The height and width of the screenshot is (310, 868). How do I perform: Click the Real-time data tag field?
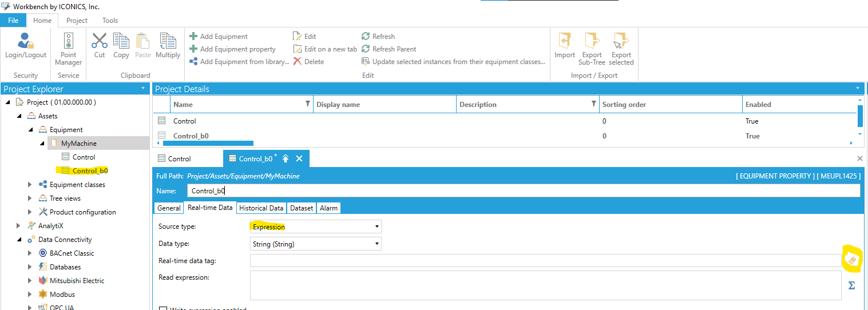point(545,261)
